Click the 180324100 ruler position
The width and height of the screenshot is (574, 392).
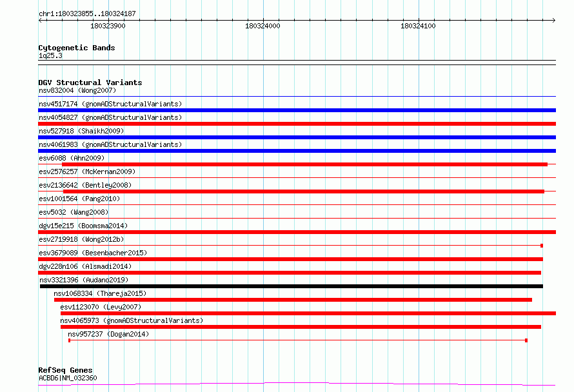tap(418, 26)
